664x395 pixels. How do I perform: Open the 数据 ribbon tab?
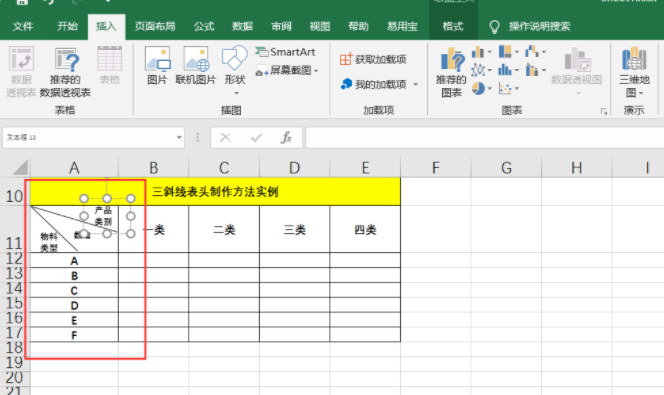pyautogui.click(x=243, y=26)
